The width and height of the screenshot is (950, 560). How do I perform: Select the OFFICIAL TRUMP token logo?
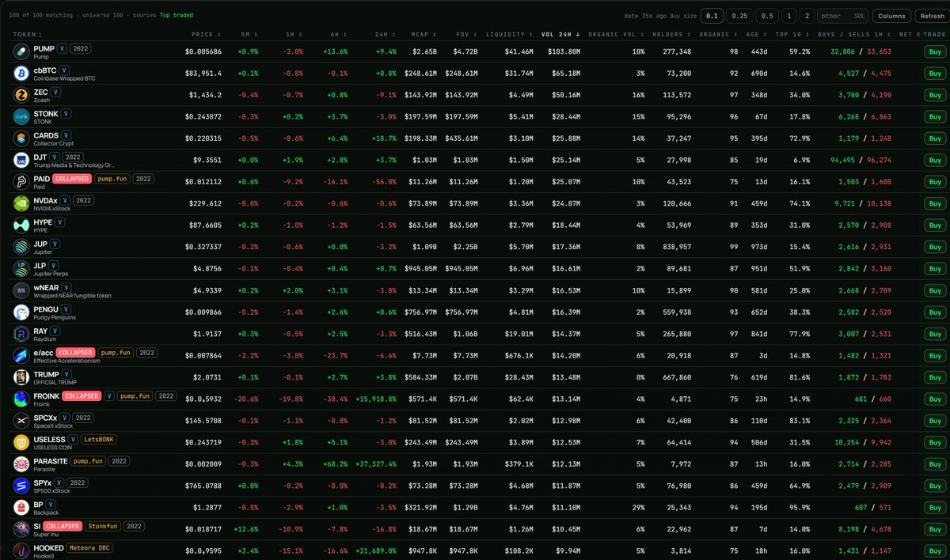tap(21, 377)
